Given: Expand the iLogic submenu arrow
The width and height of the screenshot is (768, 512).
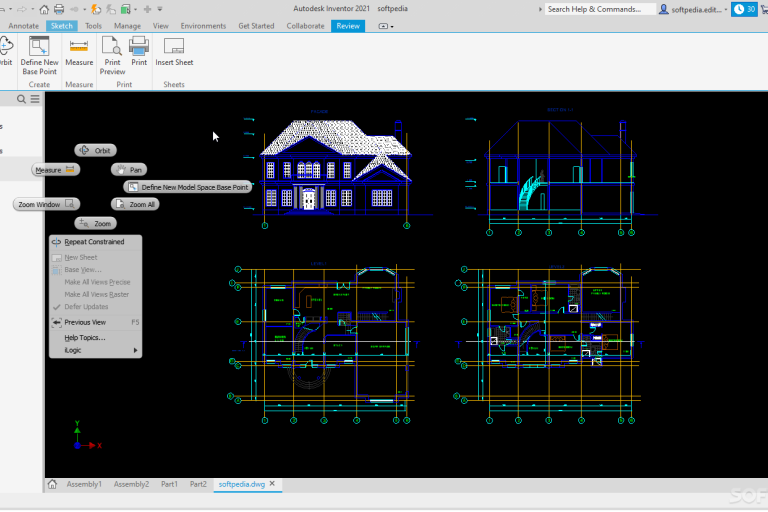Looking at the screenshot, I should click(135, 350).
